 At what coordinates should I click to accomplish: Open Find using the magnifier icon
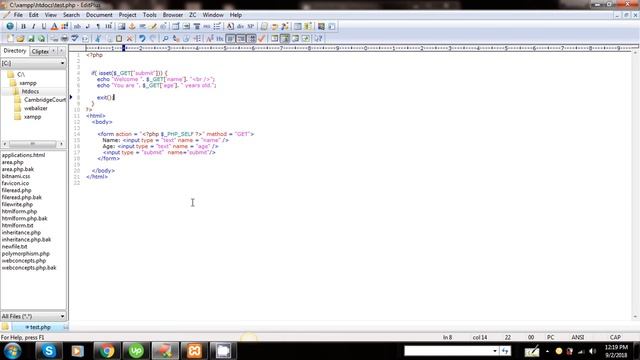(x=165, y=38)
